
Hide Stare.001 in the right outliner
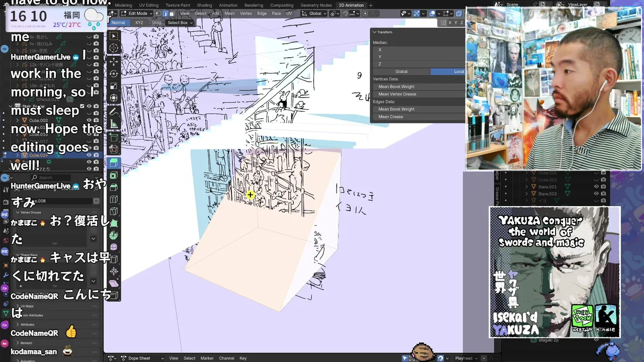tap(596, 187)
